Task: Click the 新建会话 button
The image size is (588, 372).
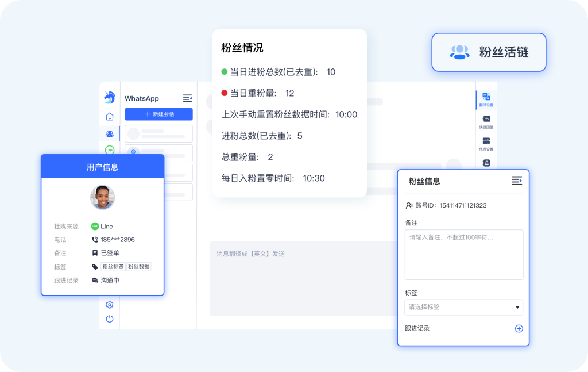Action: coord(158,114)
